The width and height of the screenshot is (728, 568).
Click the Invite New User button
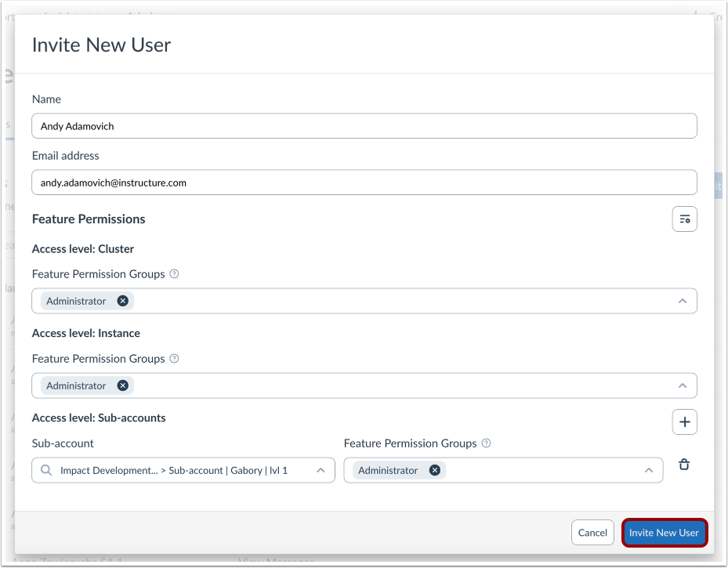[x=664, y=532]
